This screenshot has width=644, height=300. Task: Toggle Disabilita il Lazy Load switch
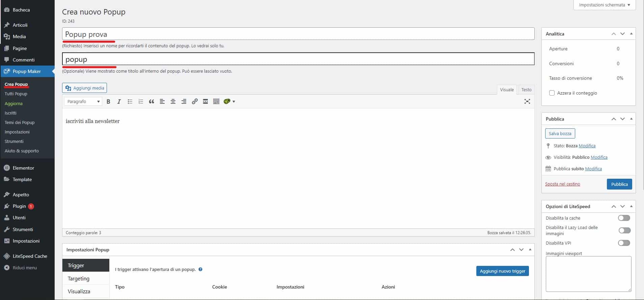(x=624, y=230)
